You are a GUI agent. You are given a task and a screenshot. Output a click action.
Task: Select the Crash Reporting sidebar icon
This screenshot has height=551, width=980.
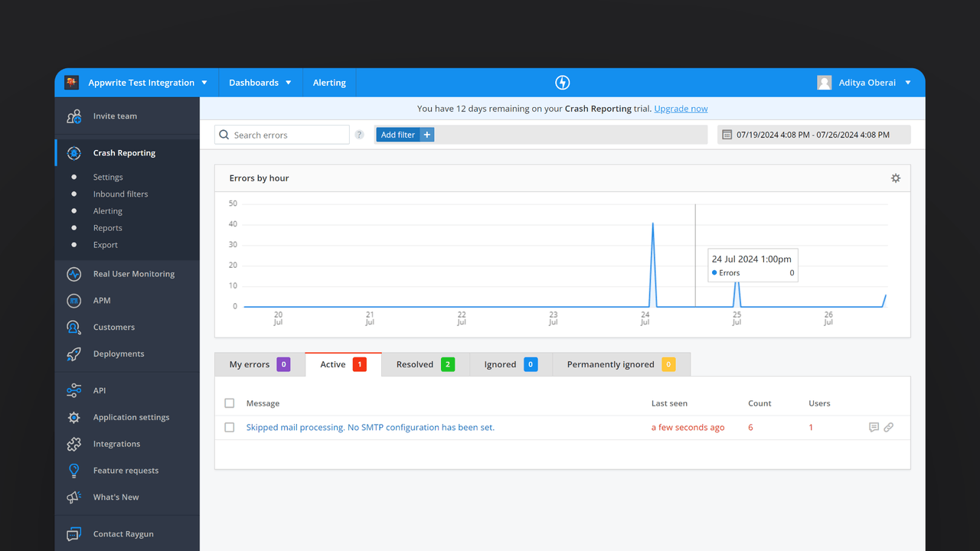74,153
